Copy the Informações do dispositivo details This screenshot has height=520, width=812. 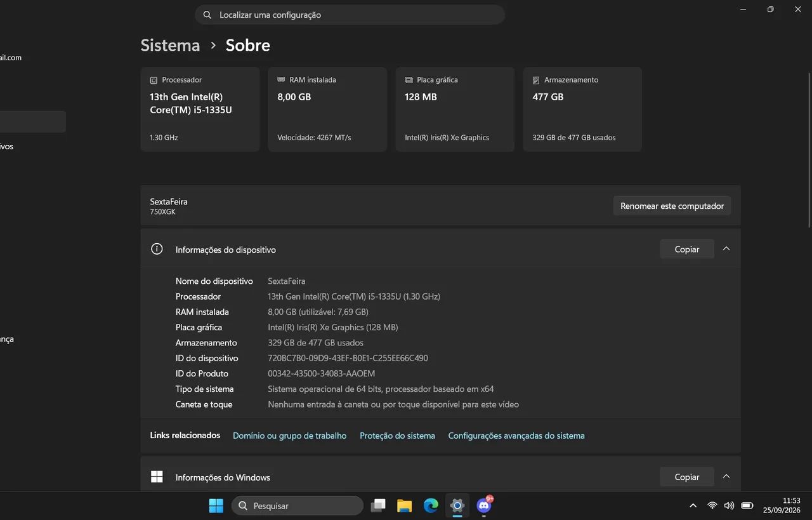(x=687, y=250)
